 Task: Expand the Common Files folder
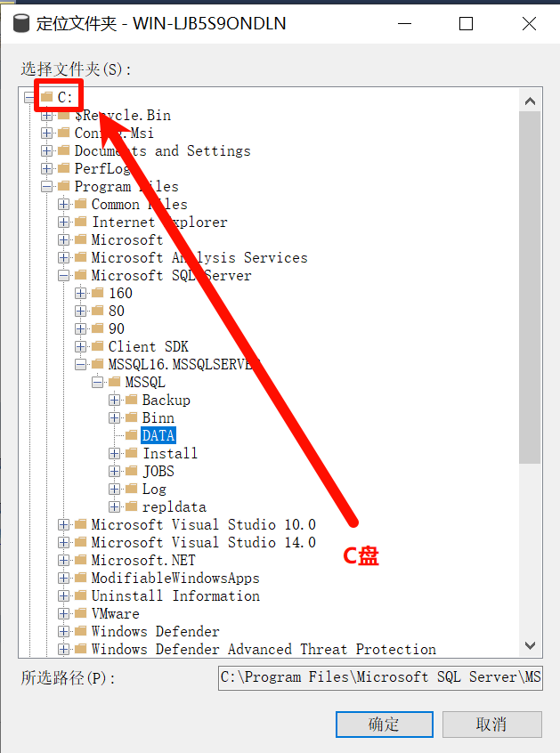tap(63, 204)
